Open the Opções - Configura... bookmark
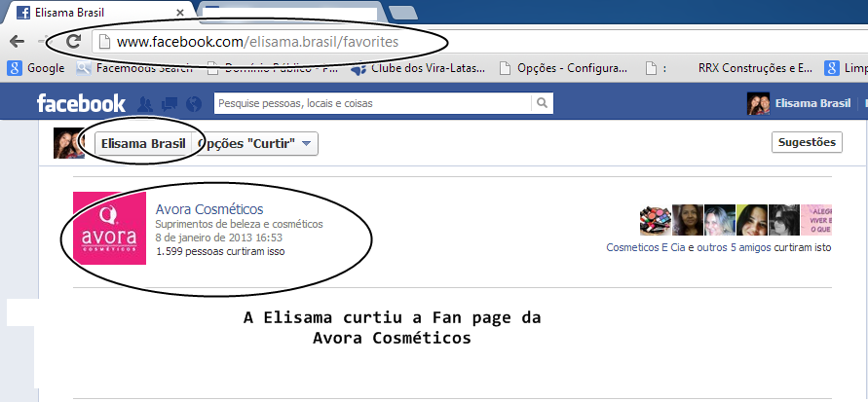Image resolution: width=868 pixels, height=402 pixels. click(x=563, y=68)
